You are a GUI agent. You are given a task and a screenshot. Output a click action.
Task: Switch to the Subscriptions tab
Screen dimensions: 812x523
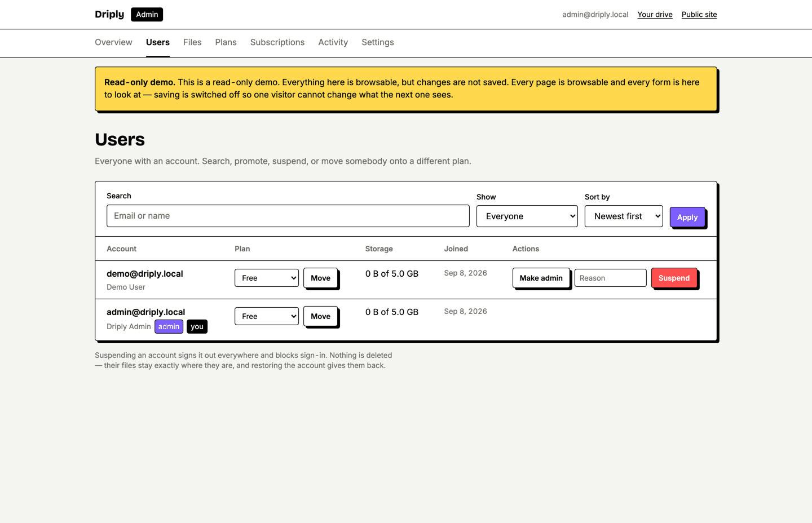[277, 42]
